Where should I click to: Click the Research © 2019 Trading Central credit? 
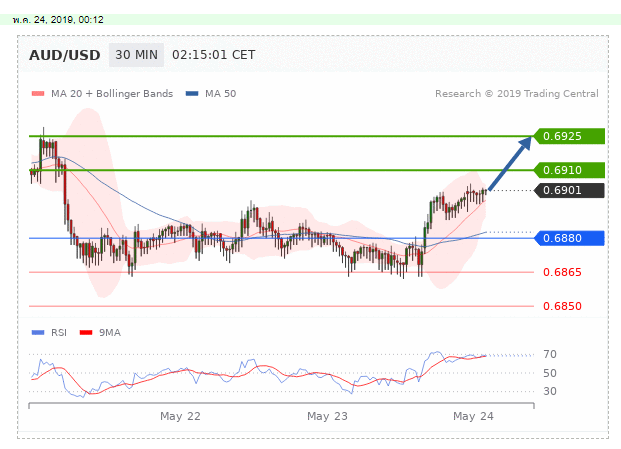tap(517, 94)
